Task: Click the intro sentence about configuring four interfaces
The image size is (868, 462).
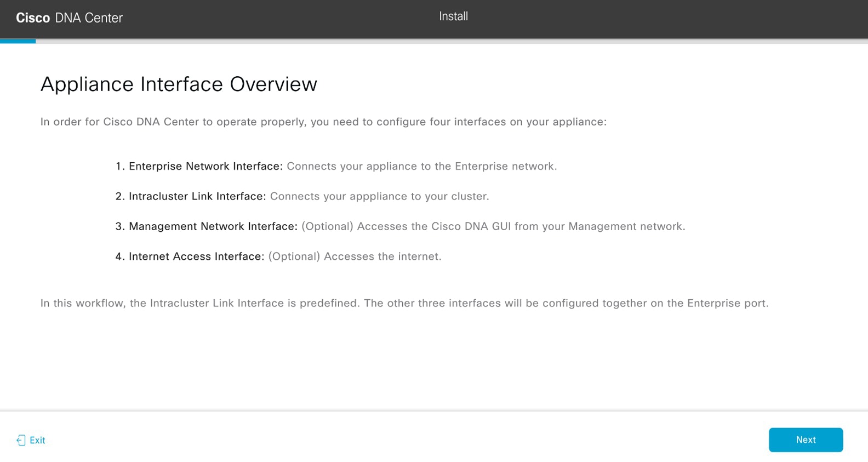Action: pos(323,122)
